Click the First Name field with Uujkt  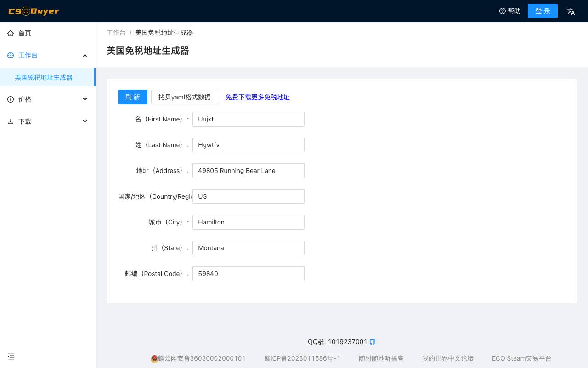point(249,119)
